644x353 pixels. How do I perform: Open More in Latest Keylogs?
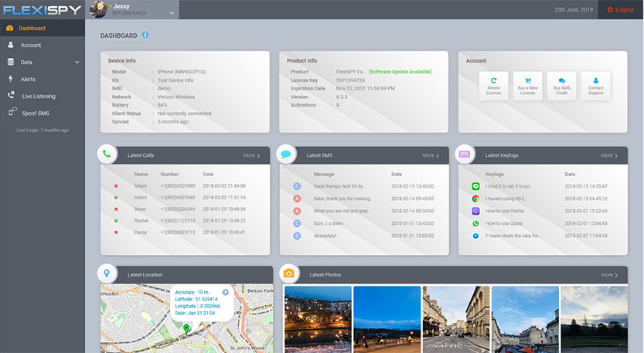click(x=609, y=155)
